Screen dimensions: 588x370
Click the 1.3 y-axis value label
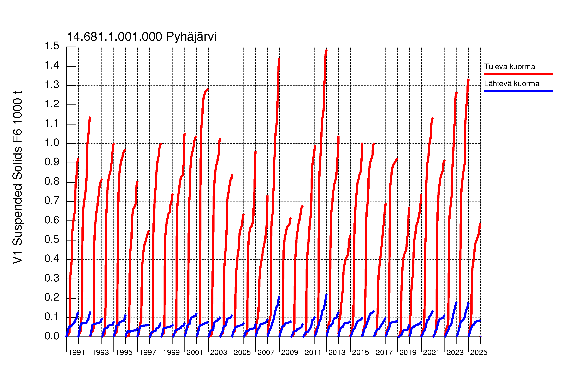pyautogui.click(x=52, y=85)
